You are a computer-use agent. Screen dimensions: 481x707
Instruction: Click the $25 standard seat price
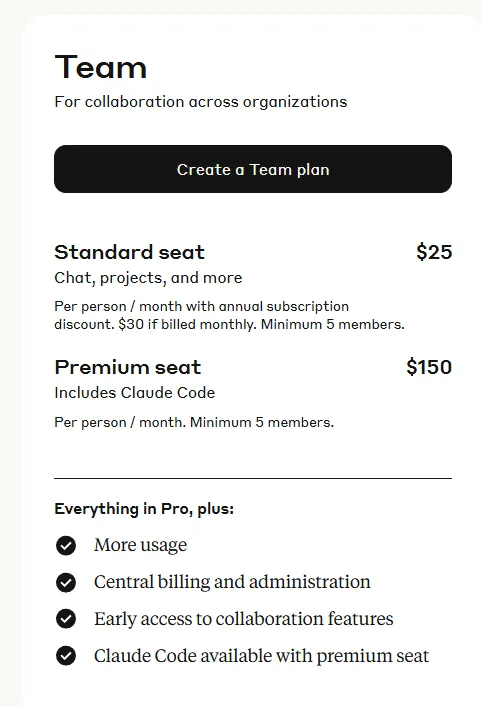(x=434, y=252)
